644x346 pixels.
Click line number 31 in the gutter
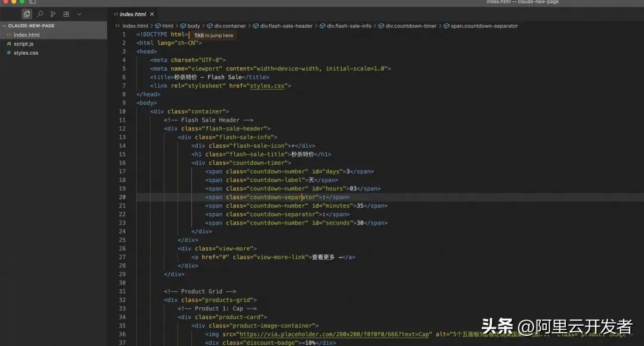click(x=122, y=291)
